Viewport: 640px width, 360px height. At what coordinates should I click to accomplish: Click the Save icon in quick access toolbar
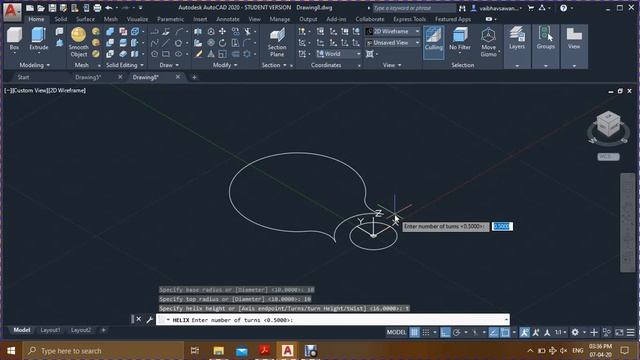pos(52,8)
